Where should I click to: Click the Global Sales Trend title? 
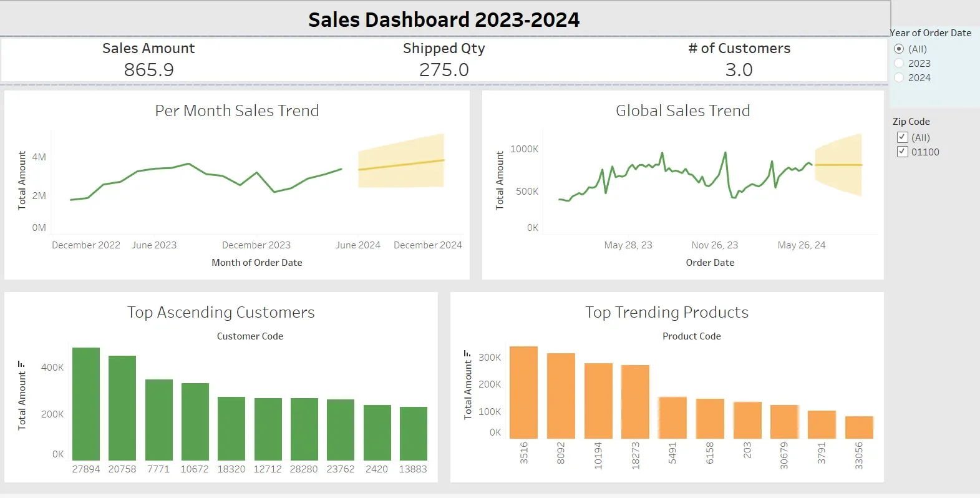tap(683, 110)
